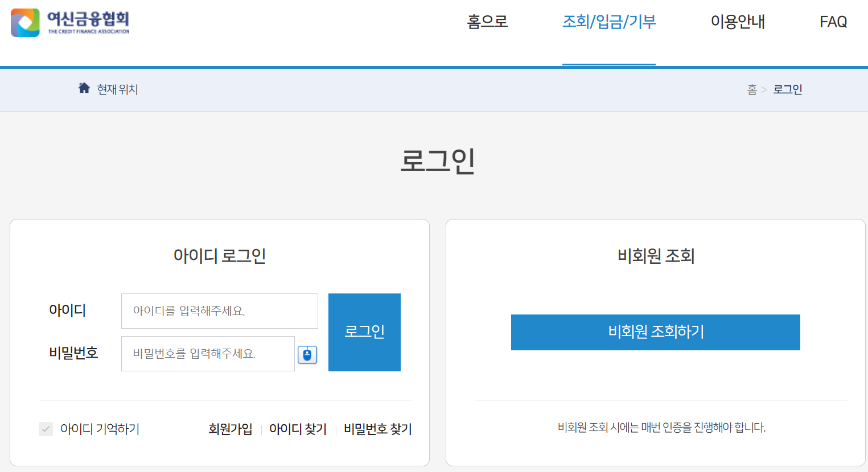Click the home icon in the breadcrumb bar
Screen dimensions: 868x472
(x=84, y=88)
